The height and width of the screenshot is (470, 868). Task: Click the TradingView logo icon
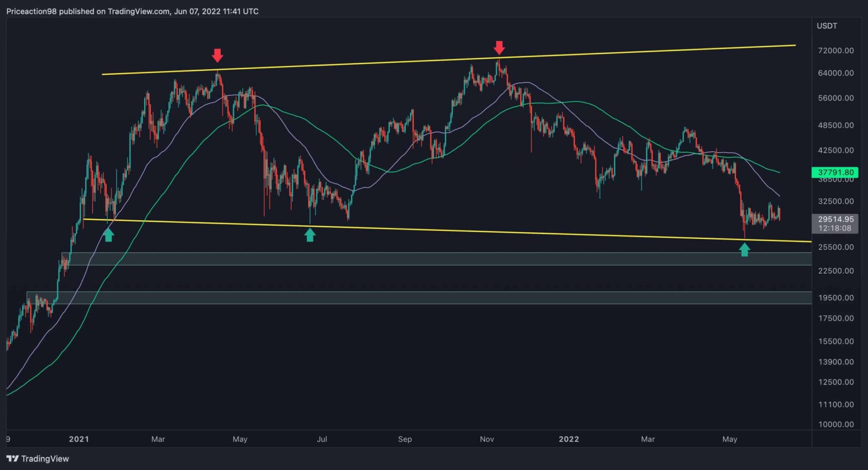[x=12, y=459]
